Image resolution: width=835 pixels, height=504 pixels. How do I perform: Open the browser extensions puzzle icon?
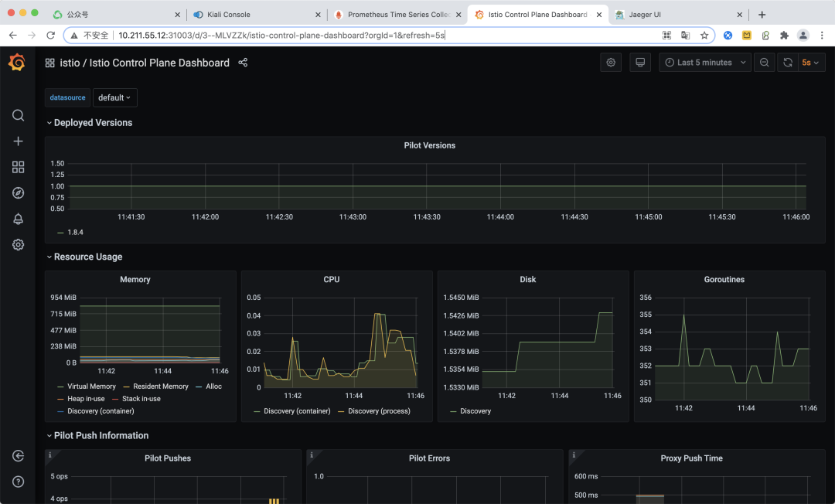(784, 35)
